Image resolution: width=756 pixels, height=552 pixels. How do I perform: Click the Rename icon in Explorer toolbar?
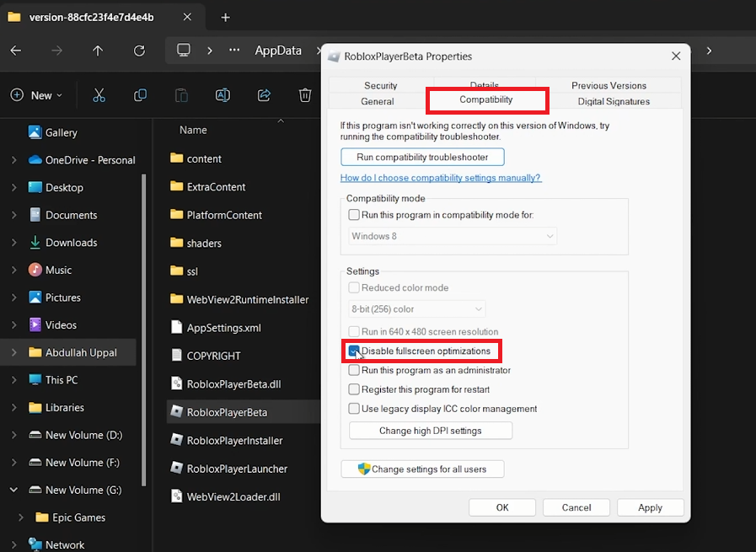(223, 95)
